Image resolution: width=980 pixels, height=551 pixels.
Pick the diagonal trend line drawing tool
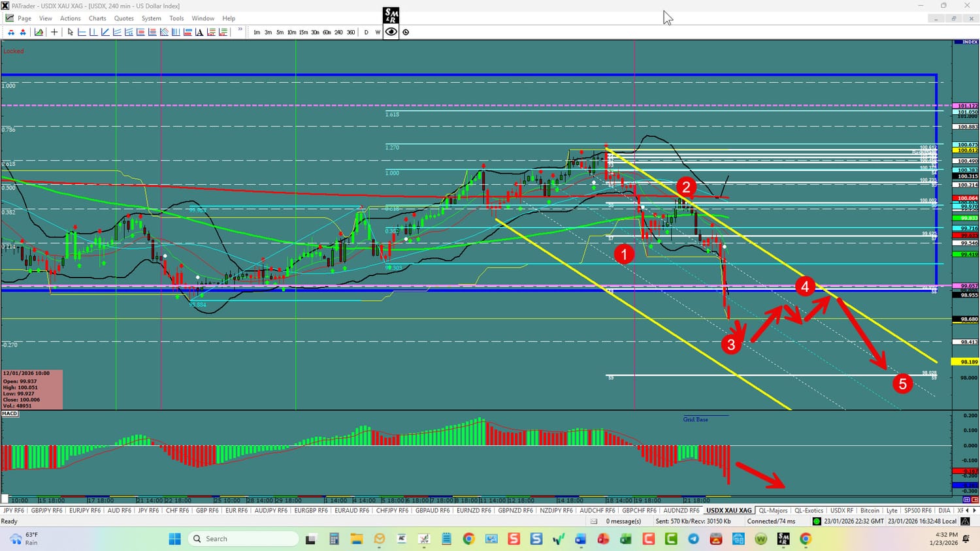coord(105,32)
